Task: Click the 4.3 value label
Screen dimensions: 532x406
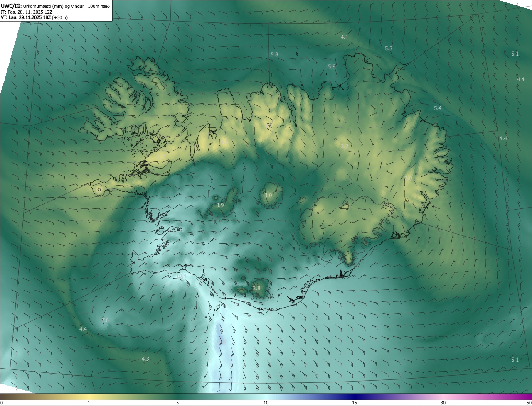Action: coord(145,359)
